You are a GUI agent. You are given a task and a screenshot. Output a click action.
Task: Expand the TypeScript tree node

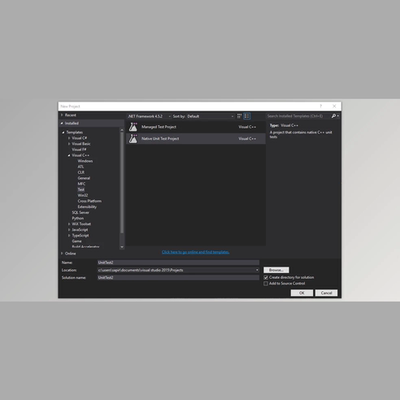pos(69,235)
